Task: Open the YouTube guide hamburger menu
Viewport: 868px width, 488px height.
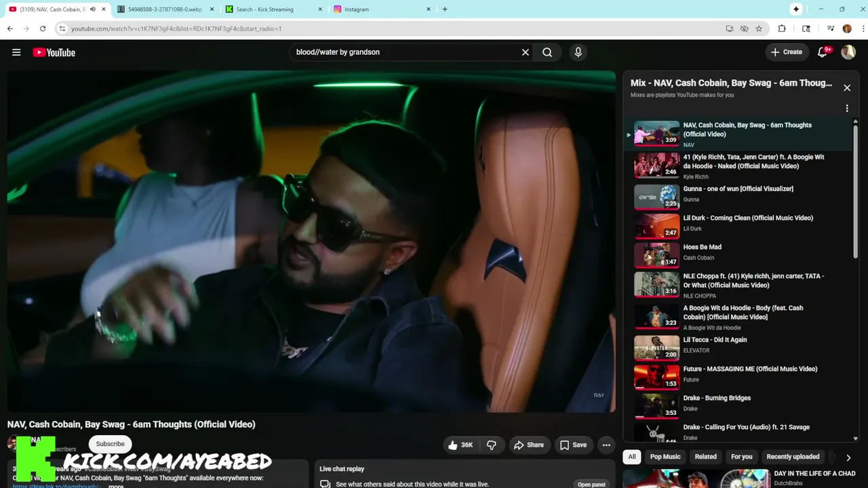Action: coord(16,52)
